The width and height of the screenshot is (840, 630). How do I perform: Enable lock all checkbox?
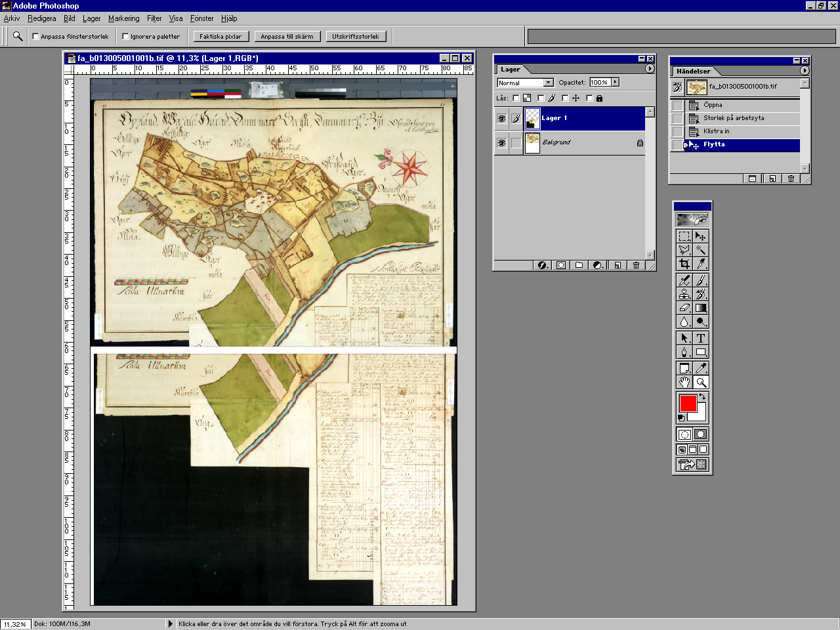pos(589,98)
